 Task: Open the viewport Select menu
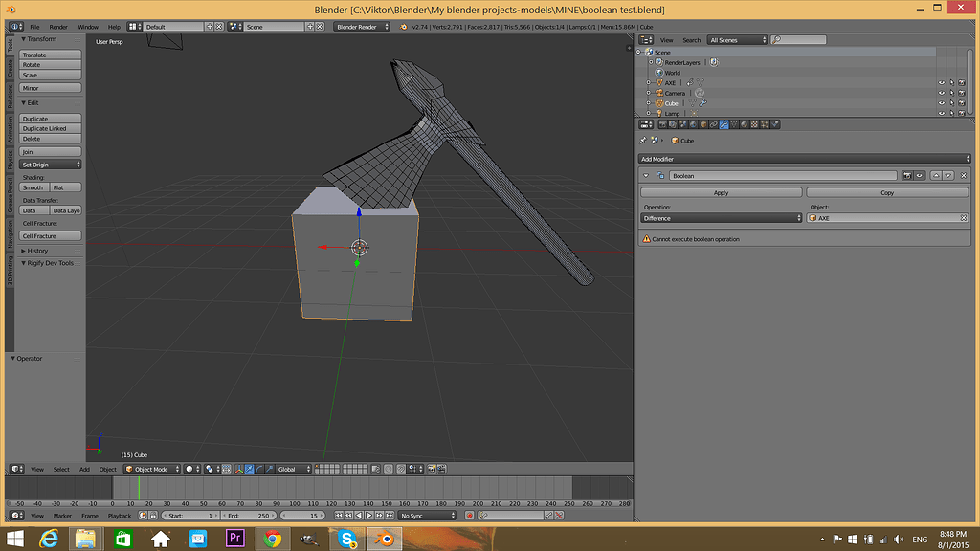coord(61,469)
